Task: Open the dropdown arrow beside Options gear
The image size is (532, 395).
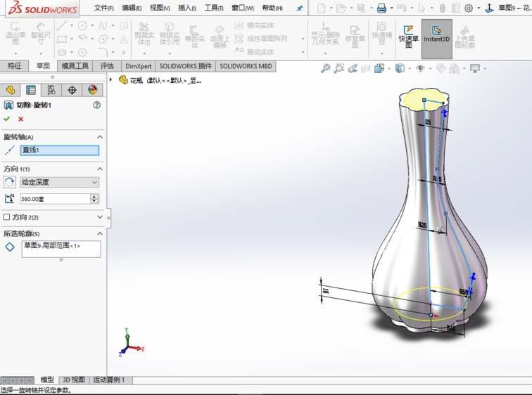Action: click(479, 8)
